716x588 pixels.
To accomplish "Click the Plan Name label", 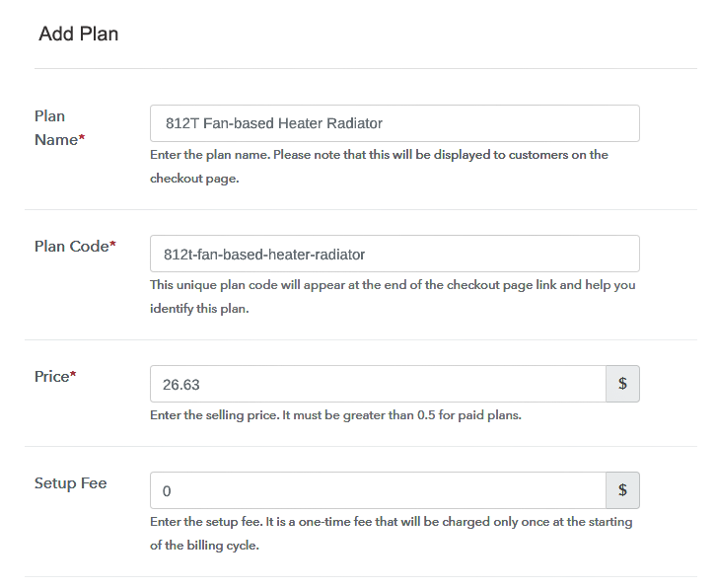I will 55,128.
